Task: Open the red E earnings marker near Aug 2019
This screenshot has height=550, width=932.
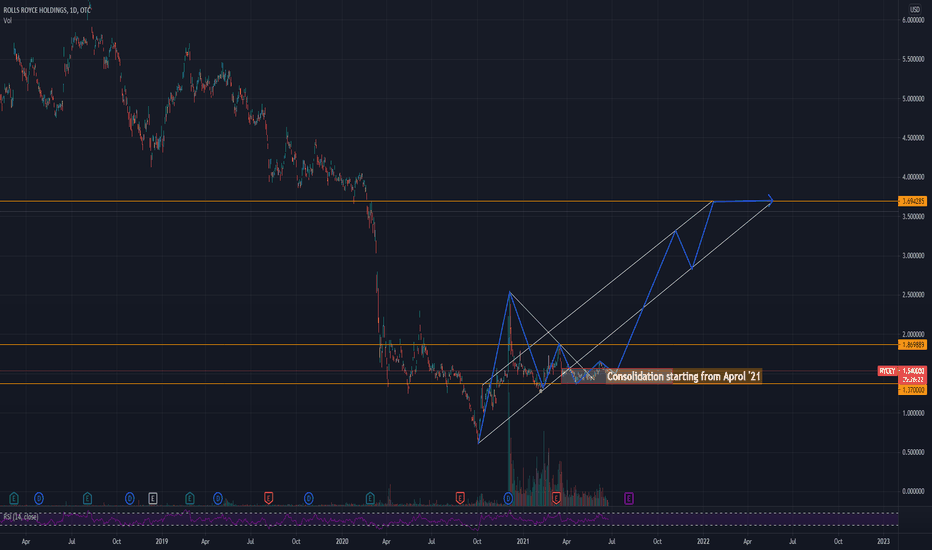Action: coord(268,498)
